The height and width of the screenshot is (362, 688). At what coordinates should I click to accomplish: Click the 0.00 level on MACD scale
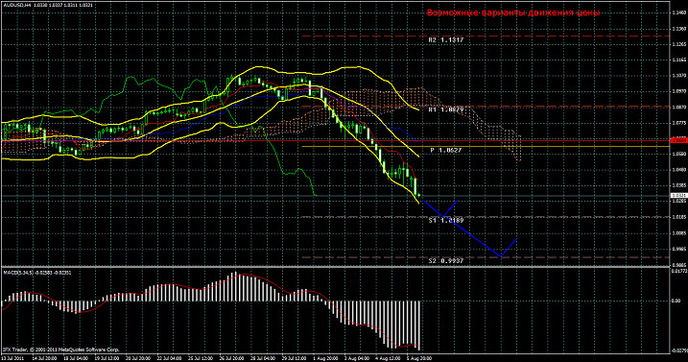[677, 301]
